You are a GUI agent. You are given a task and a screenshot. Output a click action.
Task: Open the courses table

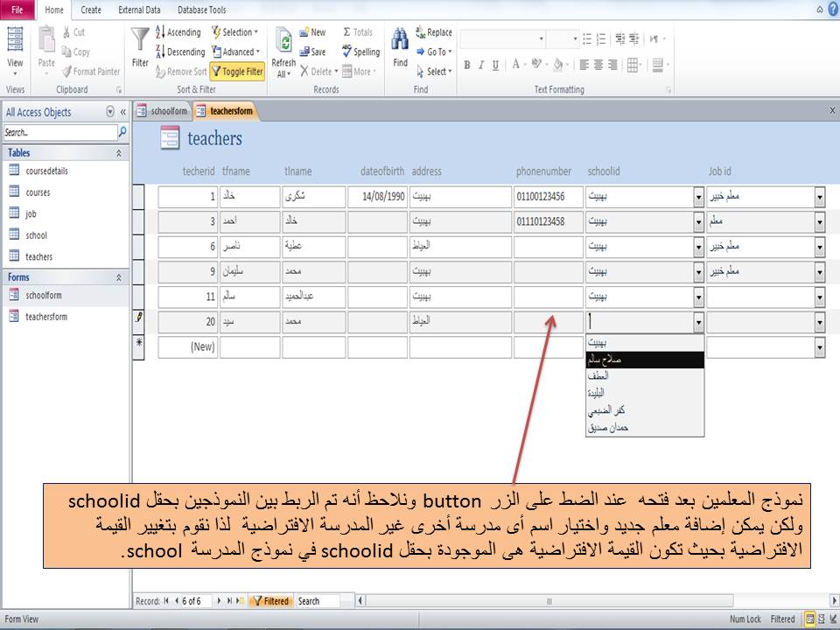point(38,192)
